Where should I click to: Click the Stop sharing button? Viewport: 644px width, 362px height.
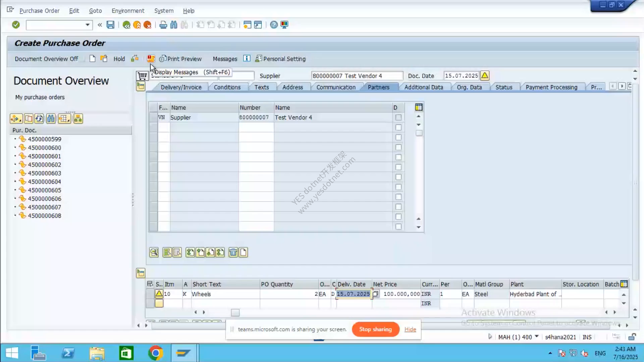pos(375,329)
